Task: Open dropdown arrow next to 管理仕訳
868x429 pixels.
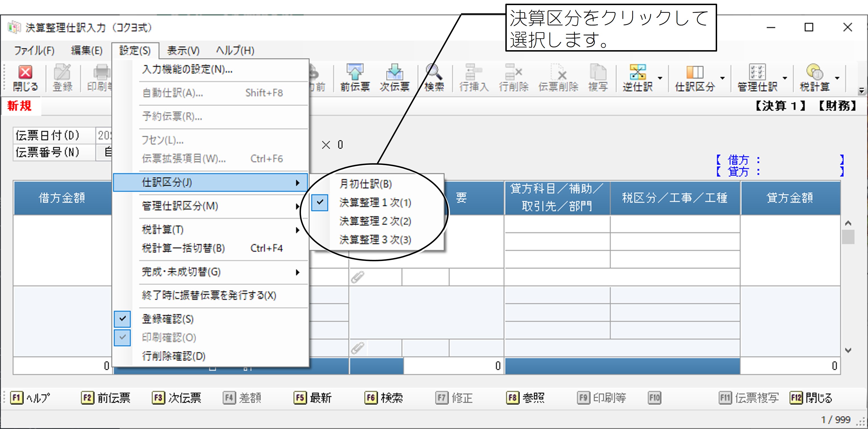Action: click(x=785, y=78)
